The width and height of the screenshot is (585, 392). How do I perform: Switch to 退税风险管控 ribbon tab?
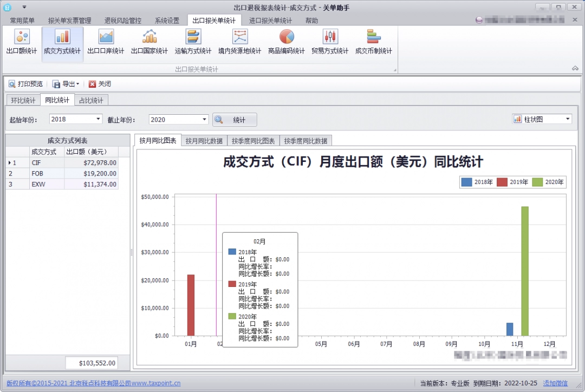[x=123, y=21]
